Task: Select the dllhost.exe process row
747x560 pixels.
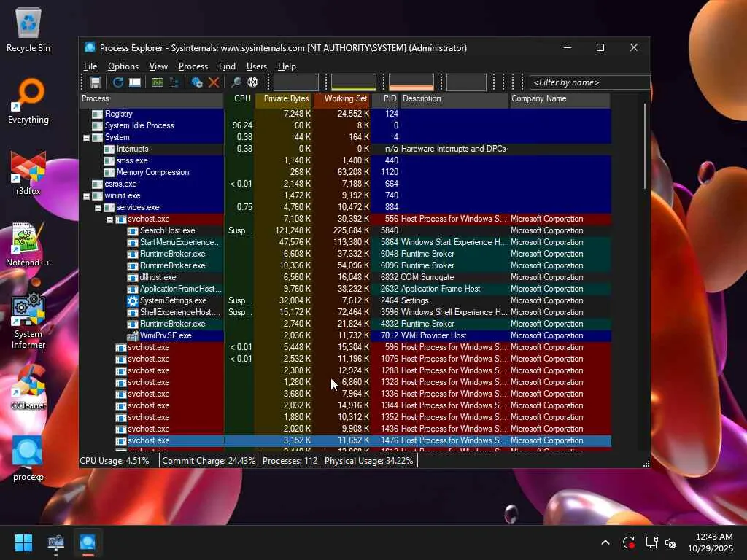Action: click(x=345, y=277)
